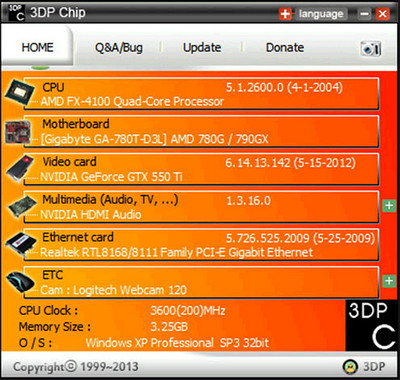
Task: Click the large 3DP C logo
Action: (x=371, y=325)
